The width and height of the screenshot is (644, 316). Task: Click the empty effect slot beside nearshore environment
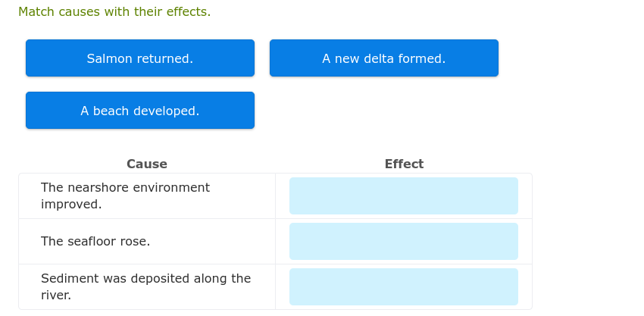403,196
